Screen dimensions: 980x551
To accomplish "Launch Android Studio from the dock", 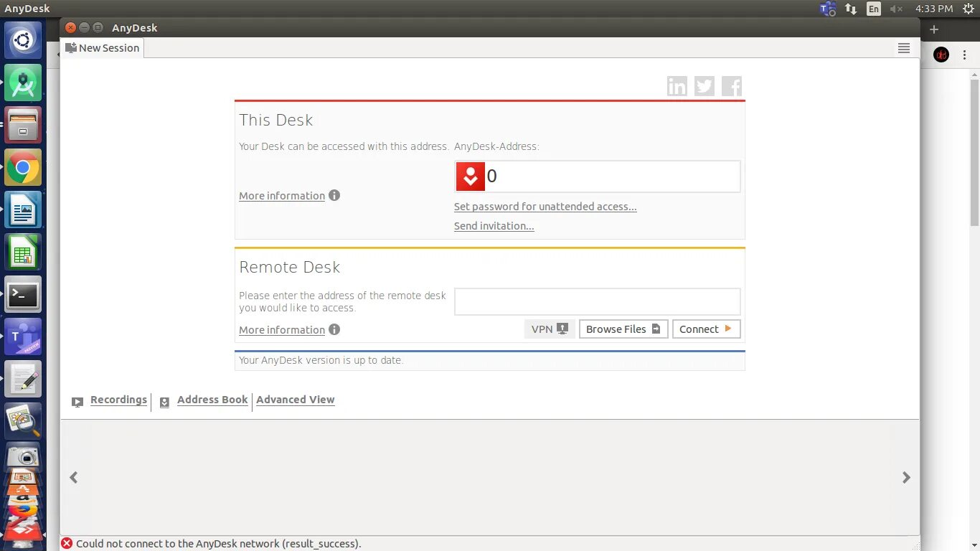I will (x=23, y=83).
